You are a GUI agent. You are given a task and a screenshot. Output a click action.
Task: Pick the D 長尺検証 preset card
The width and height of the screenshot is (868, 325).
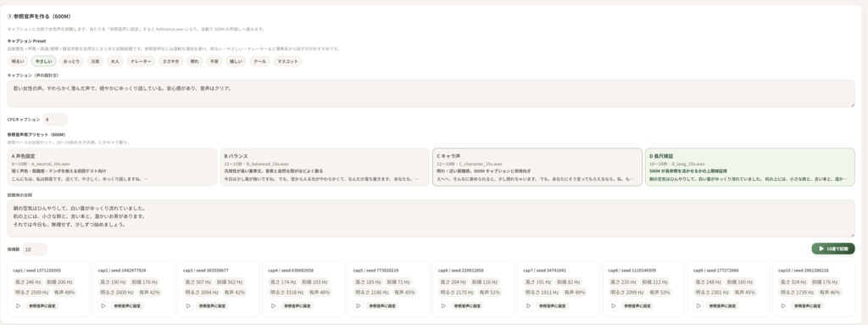pos(749,167)
